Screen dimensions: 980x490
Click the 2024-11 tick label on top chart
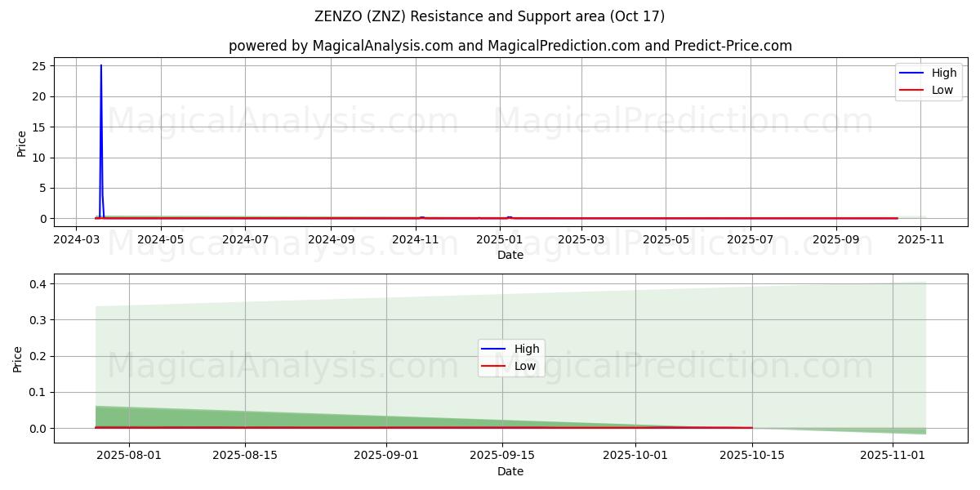coord(416,239)
